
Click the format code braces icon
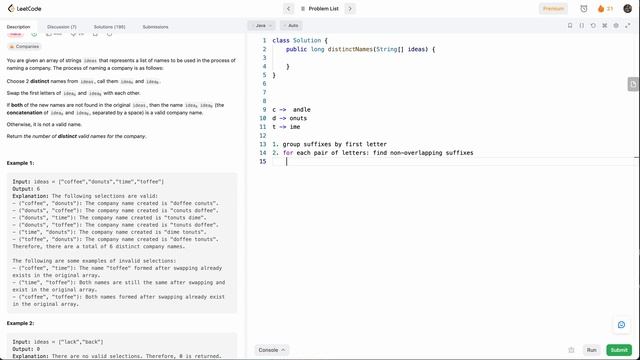tap(581, 25)
